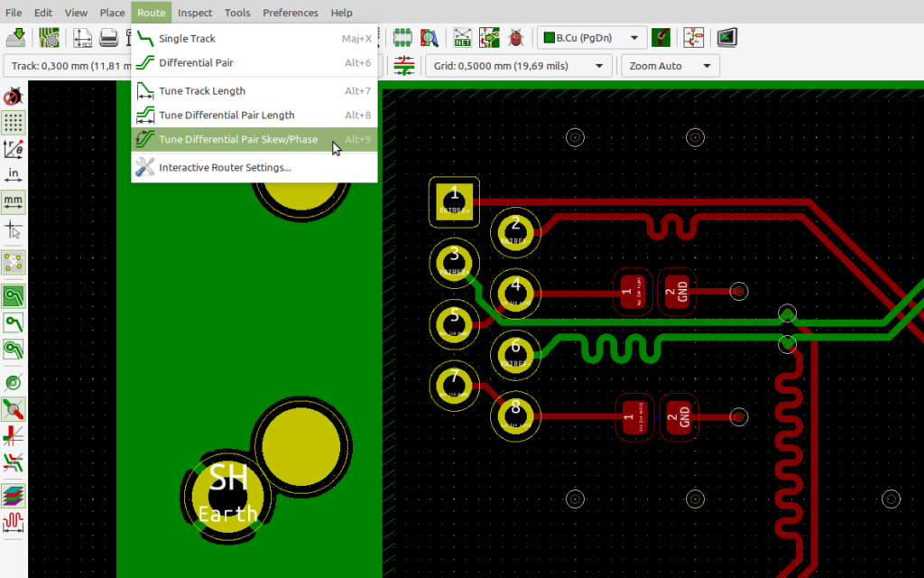Viewport: 924px width, 578px height.
Task: Click the Save board icon
Action: [x=15, y=38]
